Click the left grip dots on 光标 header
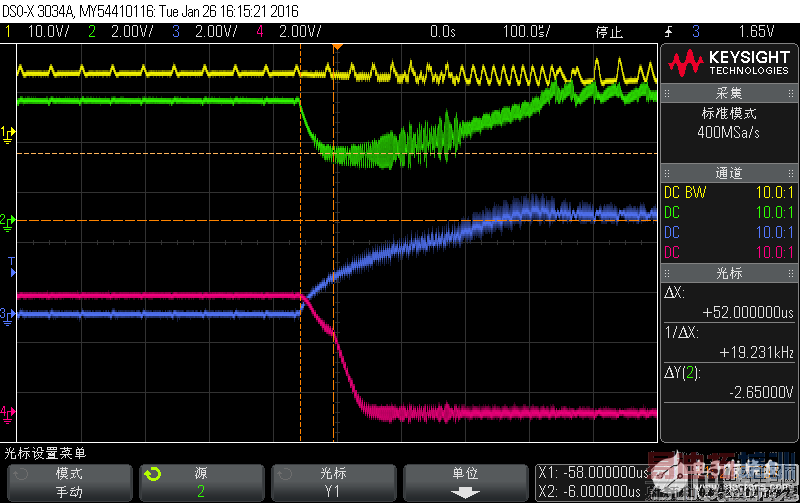The width and height of the screenshot is (800, 503). [x=667, y=273]
